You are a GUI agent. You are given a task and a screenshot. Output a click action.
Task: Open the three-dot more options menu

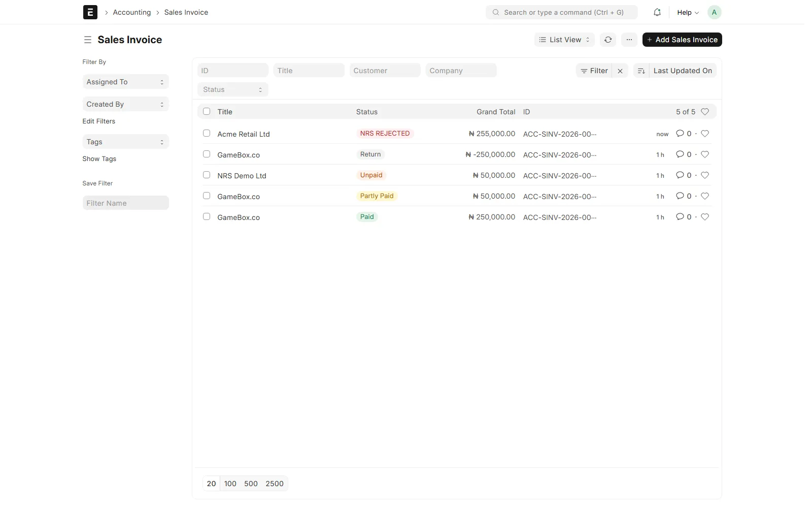(629, 40)
